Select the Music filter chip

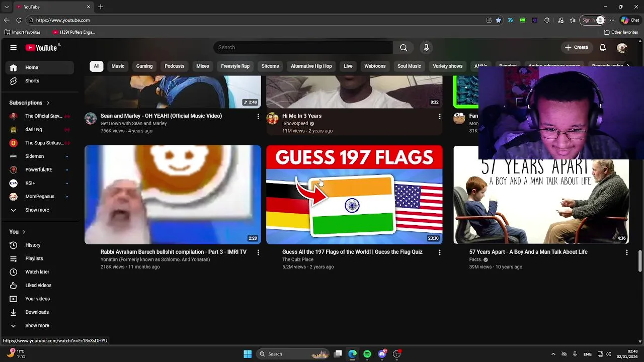click(118, 66)
